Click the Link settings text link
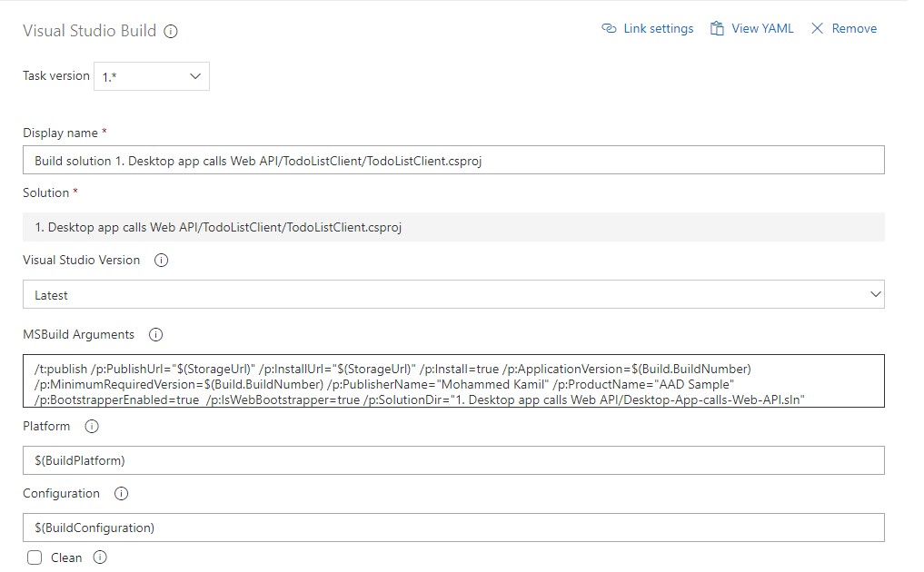The height and width of the screenshot is (572, 924). click(x=658, y=29)
